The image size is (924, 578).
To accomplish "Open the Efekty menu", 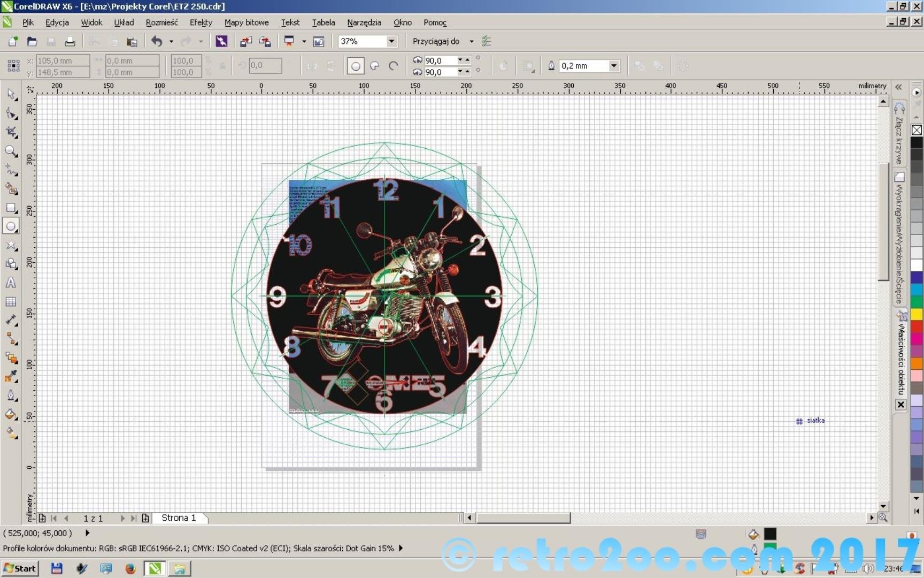I will click(201, 22).
